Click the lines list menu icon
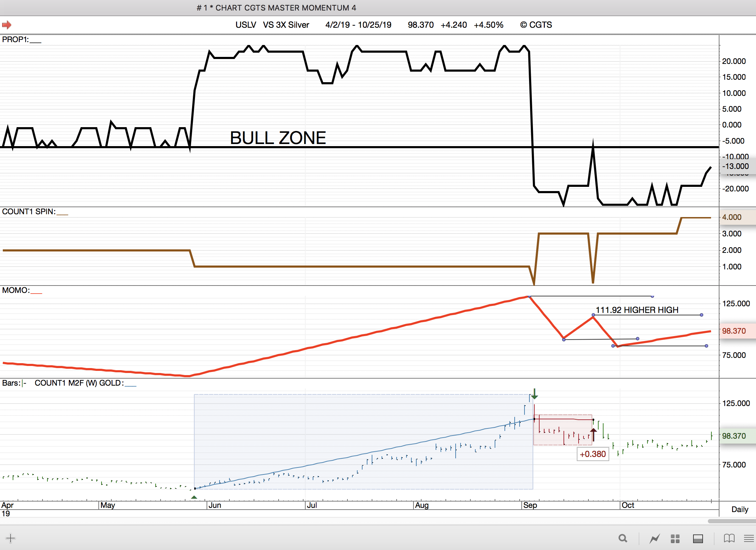This screenshot has width=756, height=550. tap(749, 538)
